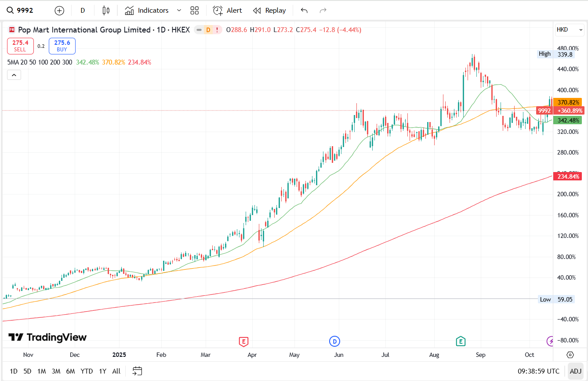Set the range to All
The height and width of the screenshot is (381, 588).
click(116, 371)
